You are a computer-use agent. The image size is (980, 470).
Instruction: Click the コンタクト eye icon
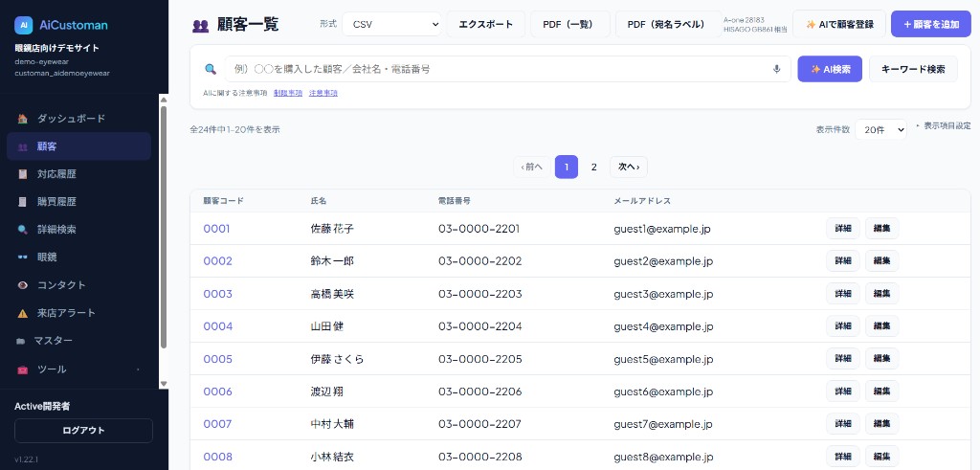coord(23,285)
